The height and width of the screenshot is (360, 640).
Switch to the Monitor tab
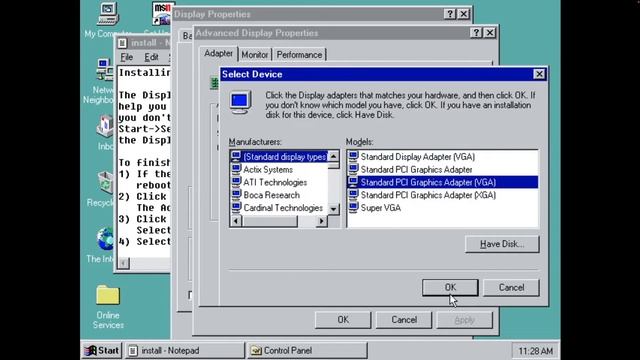[255, 55]
